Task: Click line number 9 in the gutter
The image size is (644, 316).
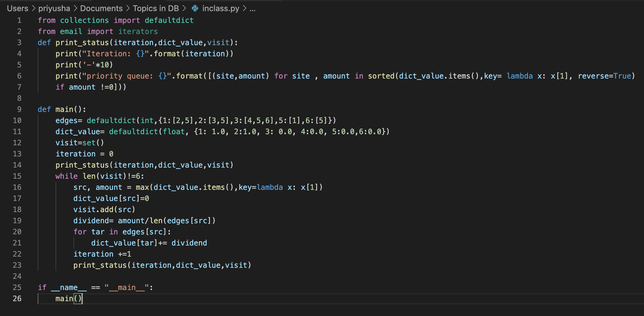Action: pyautogui.click(x=19, y=109)
